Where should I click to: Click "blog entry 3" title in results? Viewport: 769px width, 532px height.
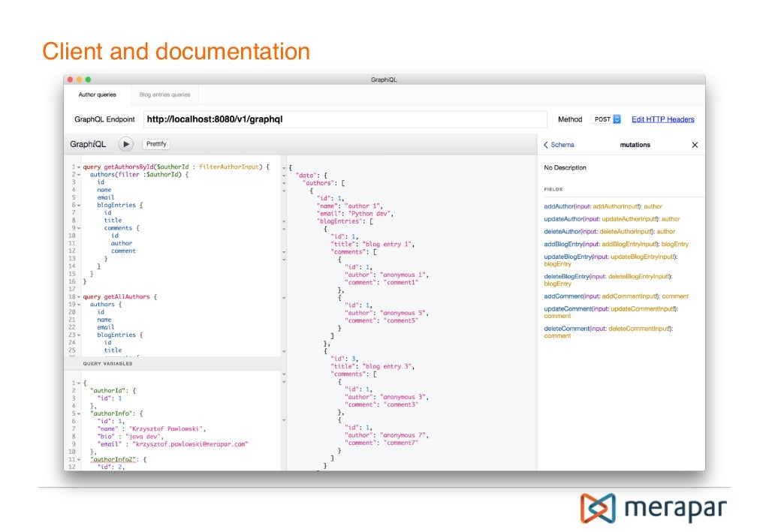(388, 366)
